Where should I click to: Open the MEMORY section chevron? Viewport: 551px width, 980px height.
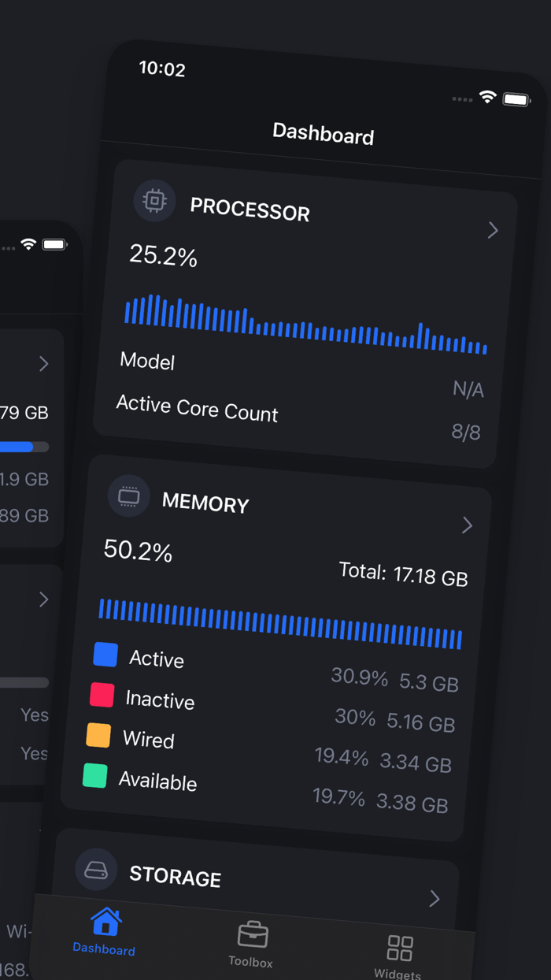tap(467, 525)
